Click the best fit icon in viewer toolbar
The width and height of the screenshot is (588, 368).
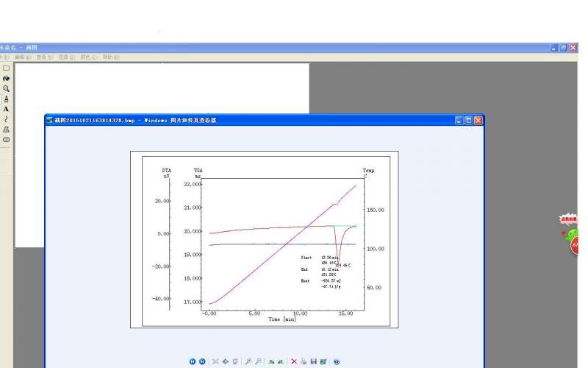click(x=215, y=361)
